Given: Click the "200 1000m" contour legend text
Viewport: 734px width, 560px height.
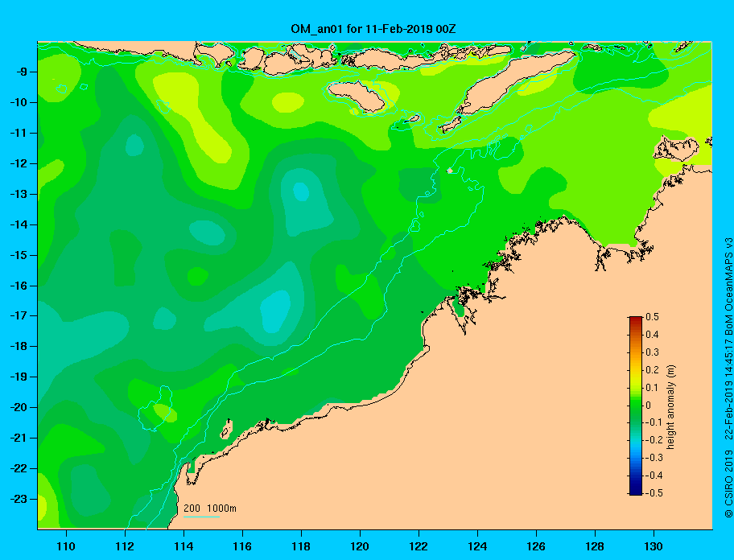Looking at the screenshot, I should 210,508.
